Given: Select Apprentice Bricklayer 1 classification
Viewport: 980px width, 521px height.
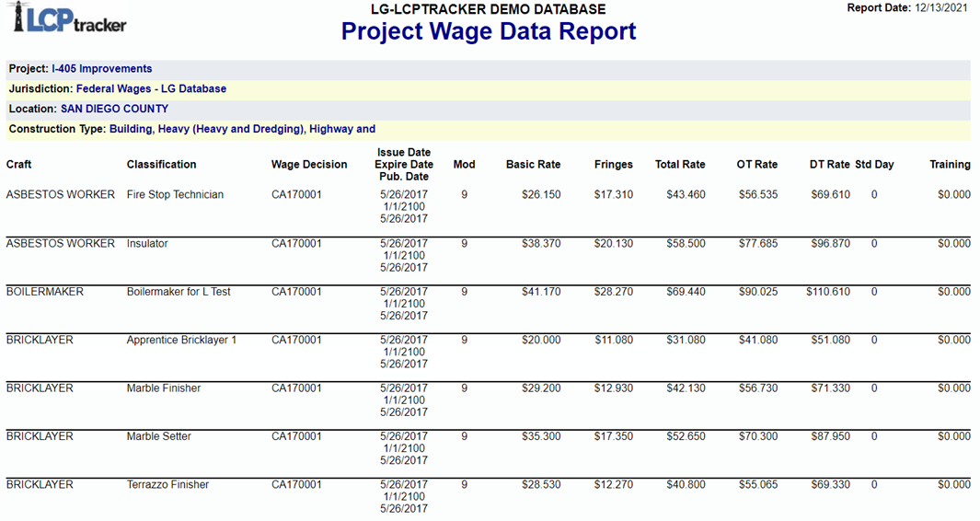Looking at the screenshot, I should click(182, 341).
